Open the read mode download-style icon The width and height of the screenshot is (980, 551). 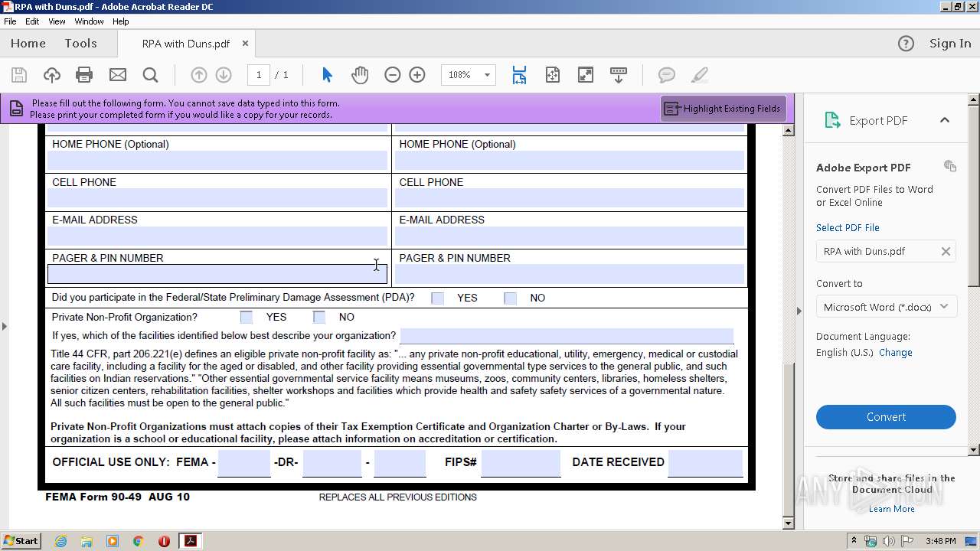coord(618,75)
